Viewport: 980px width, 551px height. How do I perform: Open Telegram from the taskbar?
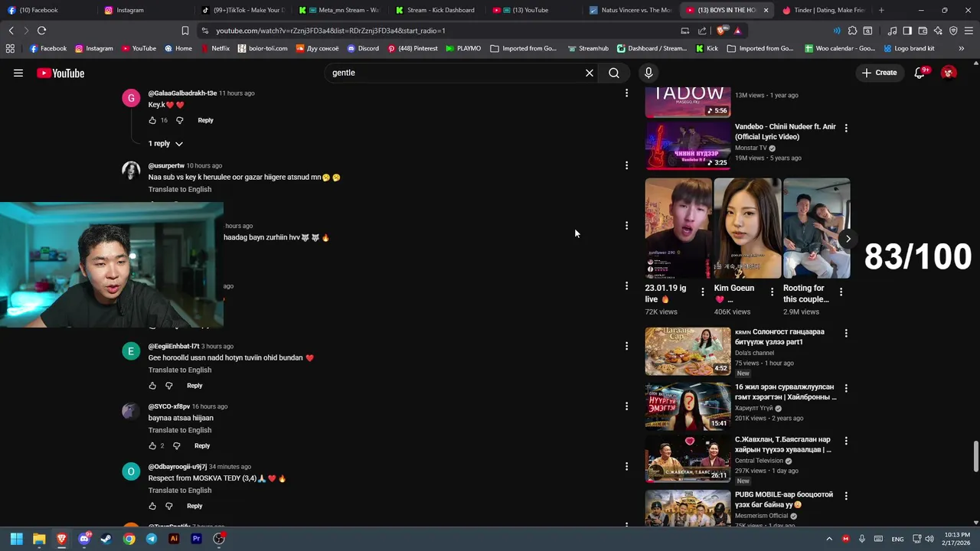pyautogui.click(x=152, y=539)
